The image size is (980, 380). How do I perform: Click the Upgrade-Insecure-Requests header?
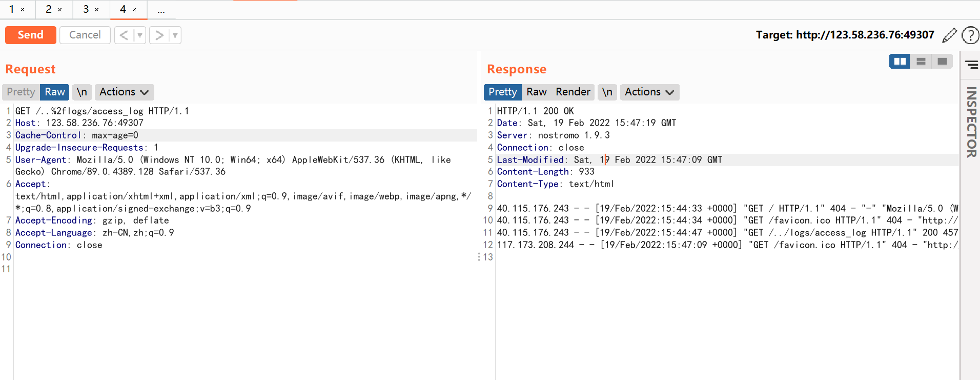tap(87, 148)
